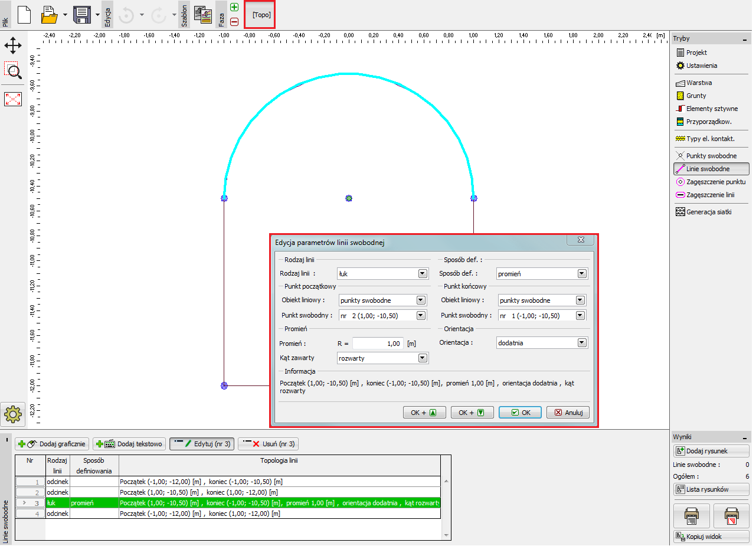
Task: Click the Edycja toolbar label
Action: [x=107, y=15]
